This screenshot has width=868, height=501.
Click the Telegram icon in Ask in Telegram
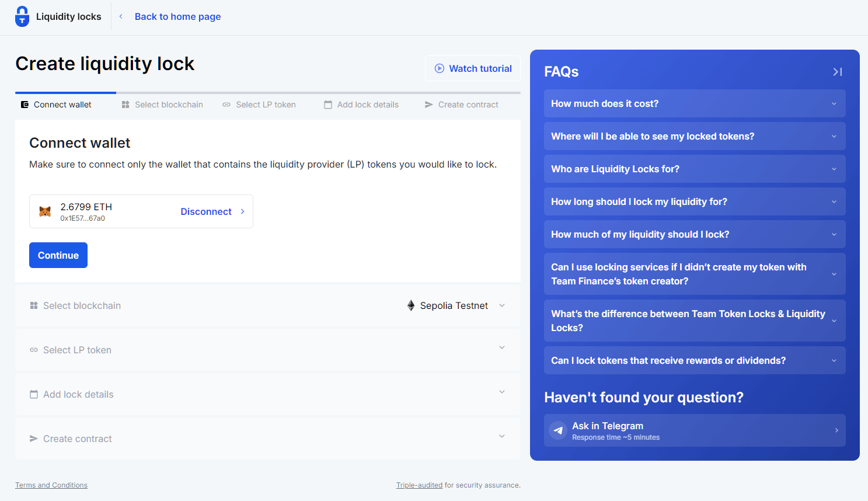[x=558, y=430]
